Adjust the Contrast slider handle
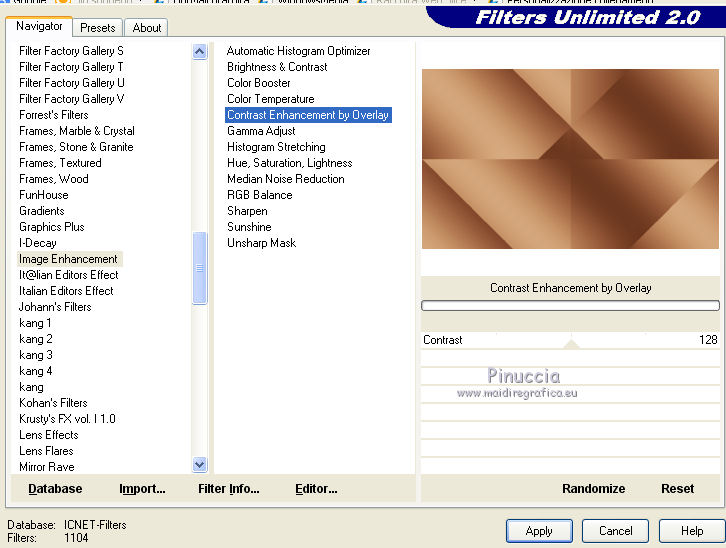The height and width of the screenshot is (548, 726). point(571,343)
